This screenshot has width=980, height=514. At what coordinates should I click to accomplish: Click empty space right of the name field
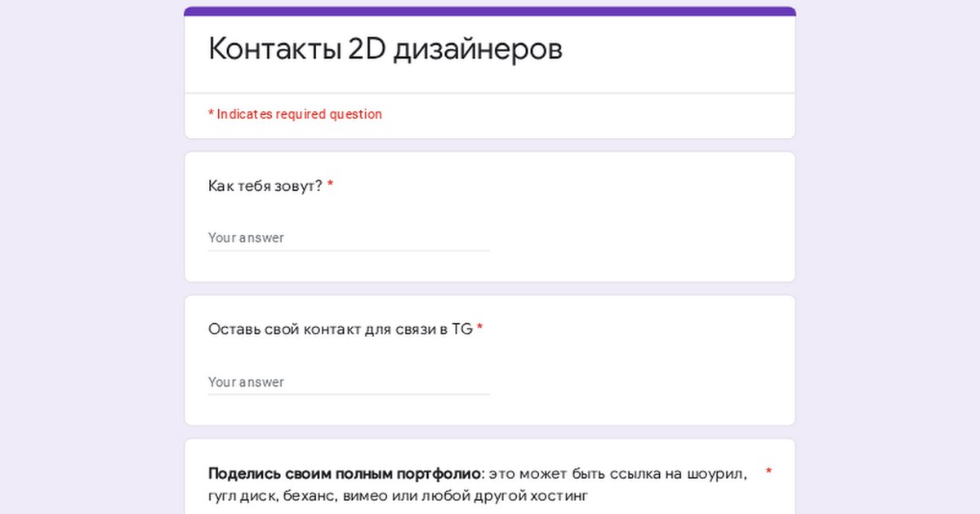637,238
